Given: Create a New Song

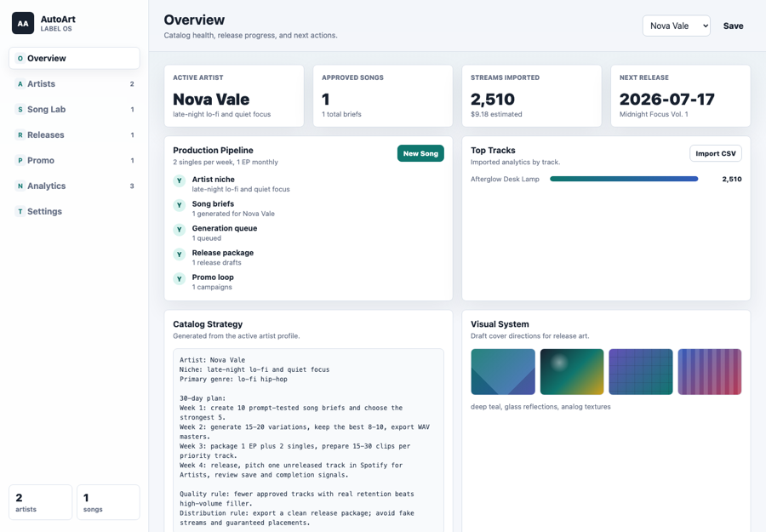Looking at the screenshot, I should tap(420, 153).
